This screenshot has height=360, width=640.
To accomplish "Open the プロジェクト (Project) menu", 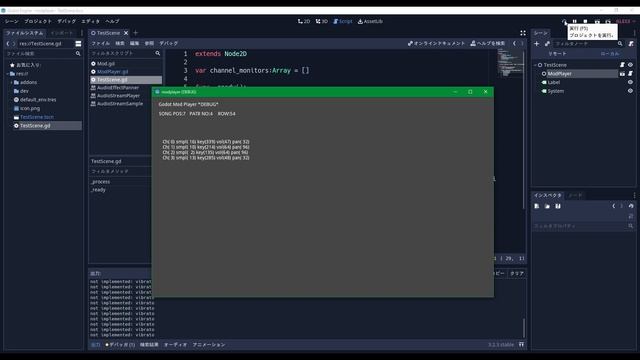I will pos(38,21).
